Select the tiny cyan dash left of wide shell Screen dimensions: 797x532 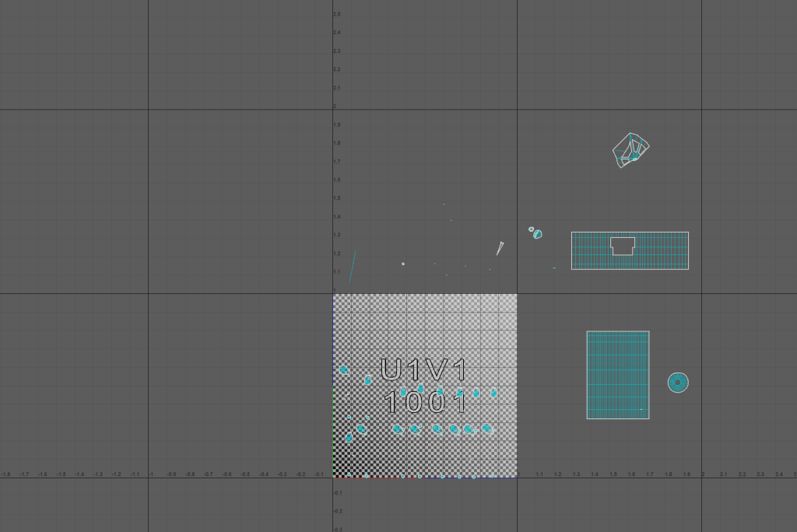(554, 268)
